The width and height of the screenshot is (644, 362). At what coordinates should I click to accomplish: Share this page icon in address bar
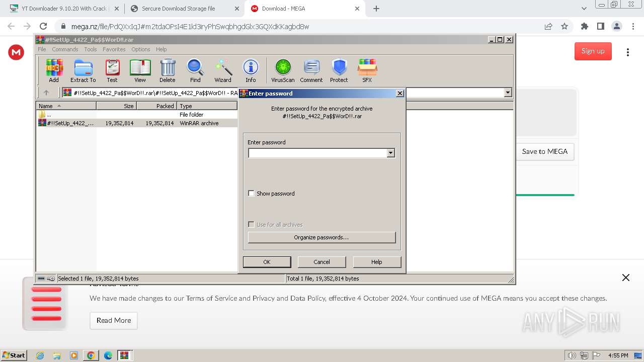(x=548, y=26)
